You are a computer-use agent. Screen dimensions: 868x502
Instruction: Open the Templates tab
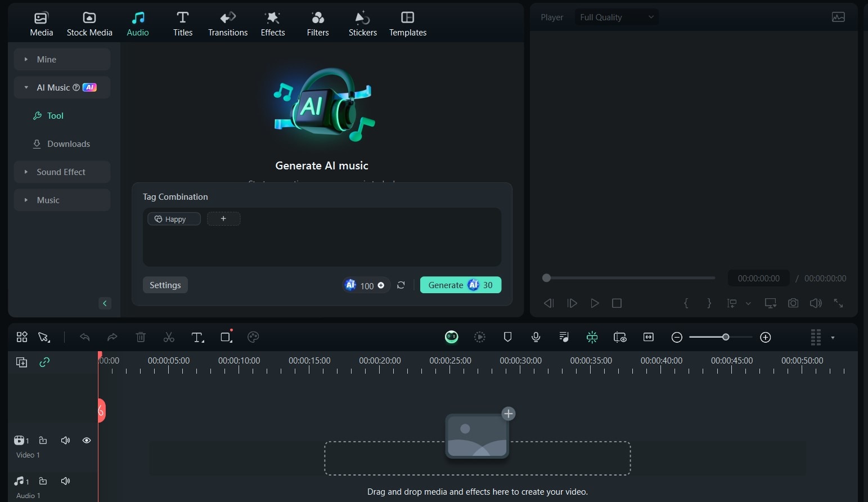coord(408,24)
